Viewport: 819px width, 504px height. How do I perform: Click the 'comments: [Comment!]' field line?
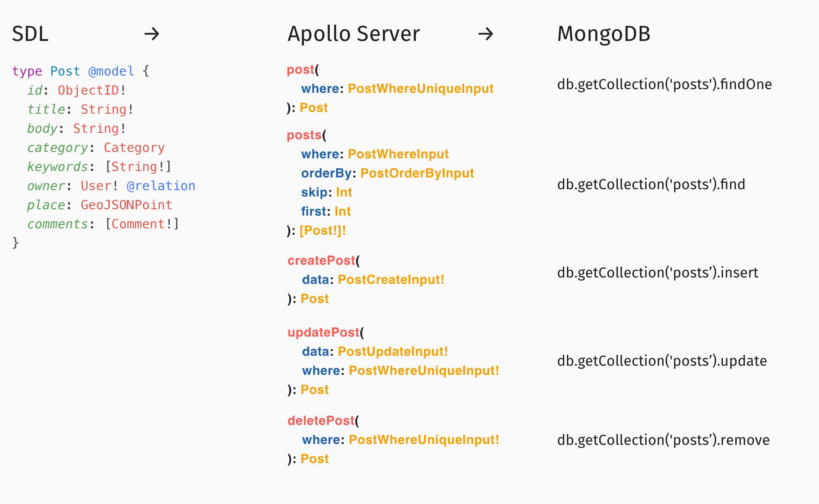(x=103, y=224)
